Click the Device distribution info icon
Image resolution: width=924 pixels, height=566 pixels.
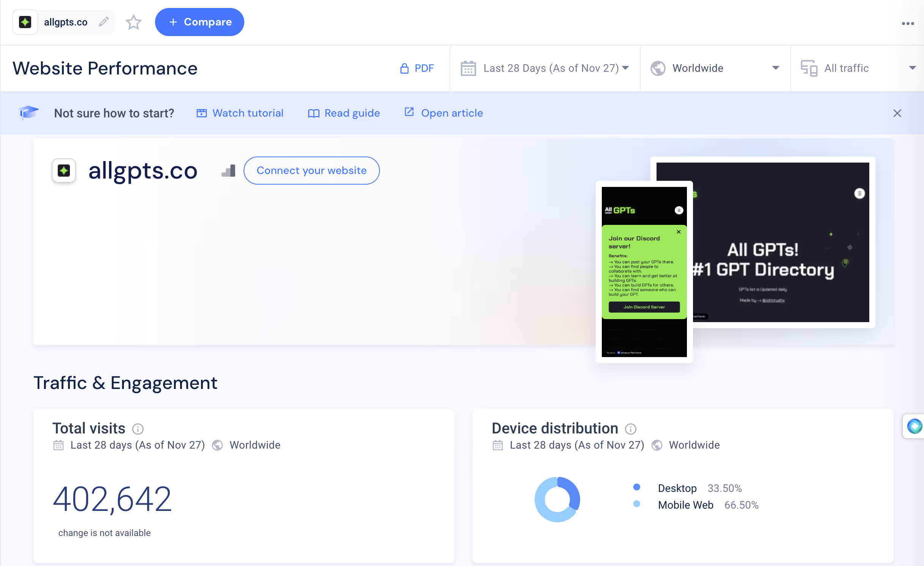click(630, 429)
